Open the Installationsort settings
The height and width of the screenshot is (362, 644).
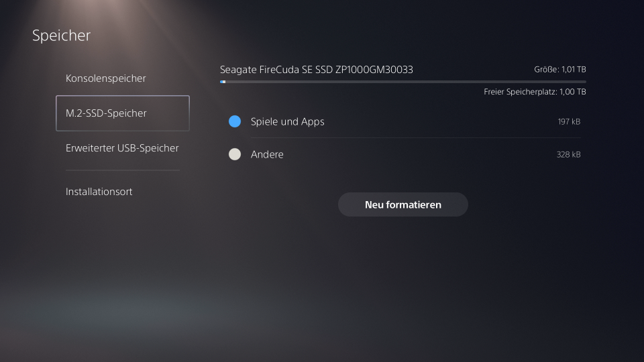(x=99, y=192)
